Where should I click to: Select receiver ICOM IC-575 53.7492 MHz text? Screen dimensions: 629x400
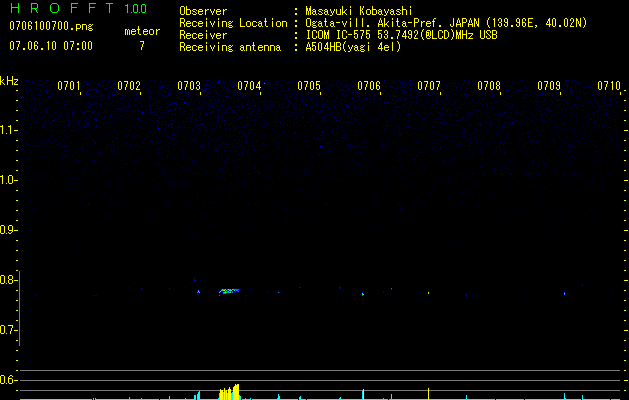click(x=401, y=35)
